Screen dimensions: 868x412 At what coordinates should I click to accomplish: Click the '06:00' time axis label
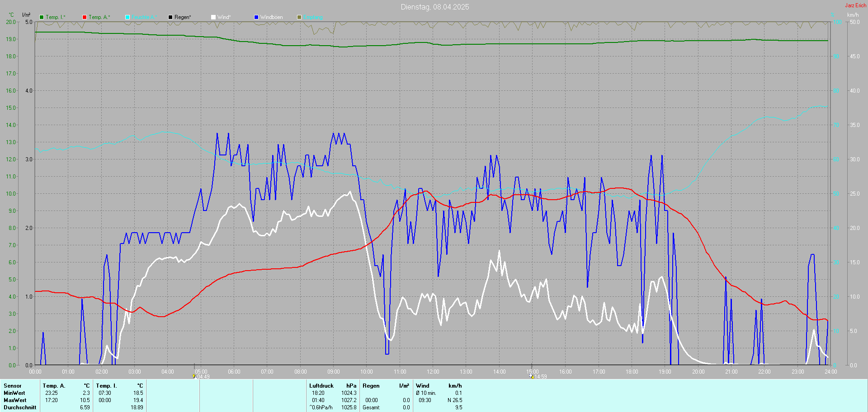234,372
